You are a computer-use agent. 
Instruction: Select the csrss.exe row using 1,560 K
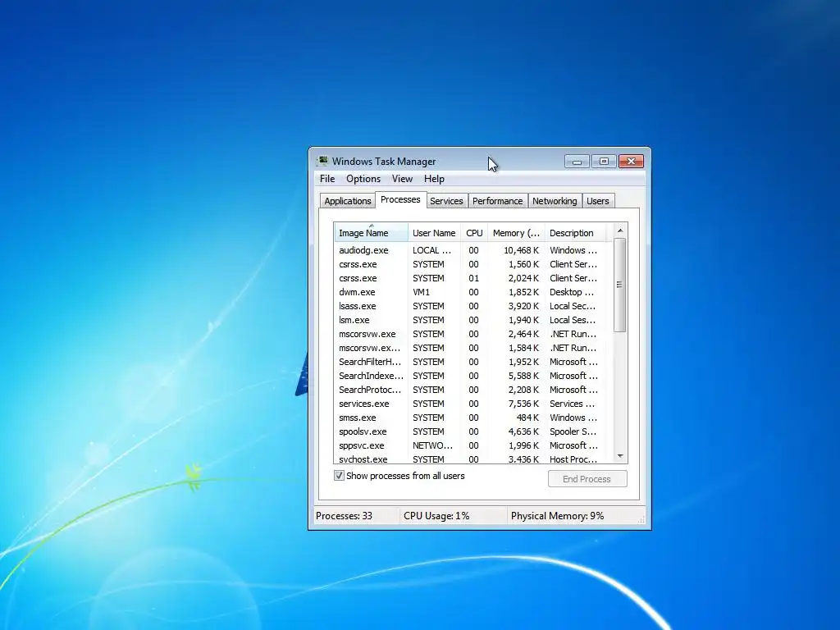473,264
